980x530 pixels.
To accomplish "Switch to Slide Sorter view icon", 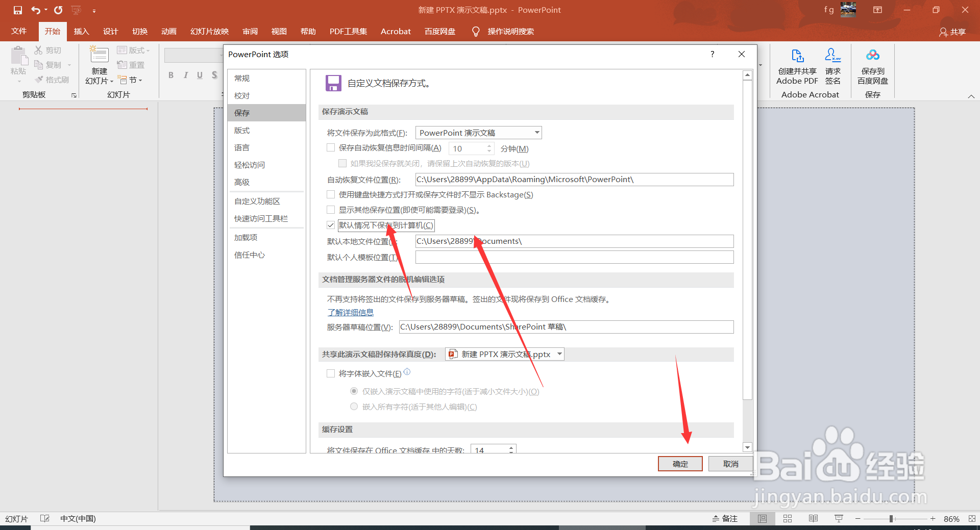I will point(788,519).
